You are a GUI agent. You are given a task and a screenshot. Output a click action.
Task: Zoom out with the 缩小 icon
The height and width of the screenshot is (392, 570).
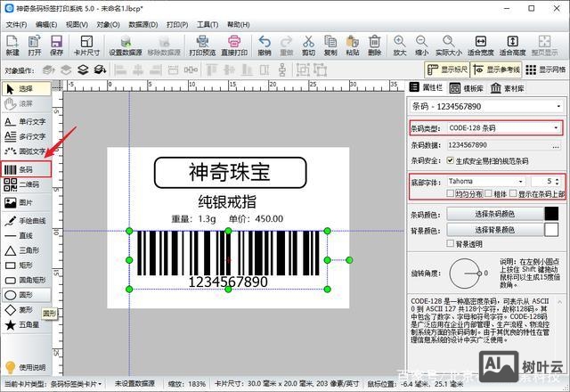tap(421, 45)
